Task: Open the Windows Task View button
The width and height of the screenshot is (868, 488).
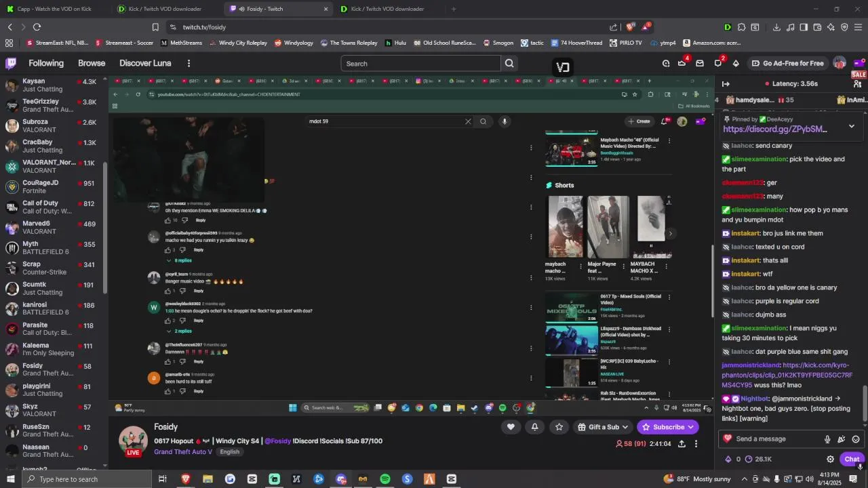Action: 163,479
